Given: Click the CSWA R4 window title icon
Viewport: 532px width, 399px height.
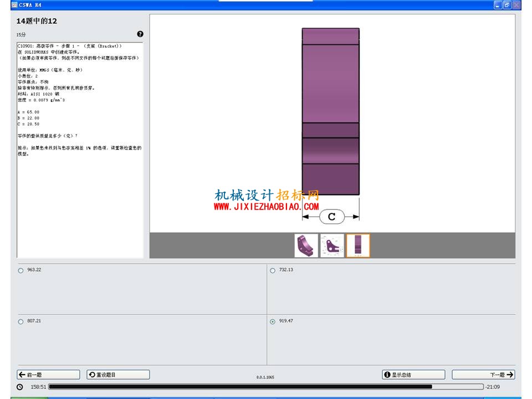Looking at the screenshot, I should pyautogui.click(x=14, y=5).
